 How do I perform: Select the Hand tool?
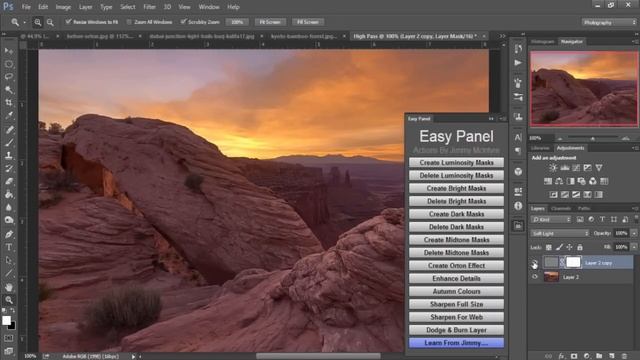pos(9,287)
